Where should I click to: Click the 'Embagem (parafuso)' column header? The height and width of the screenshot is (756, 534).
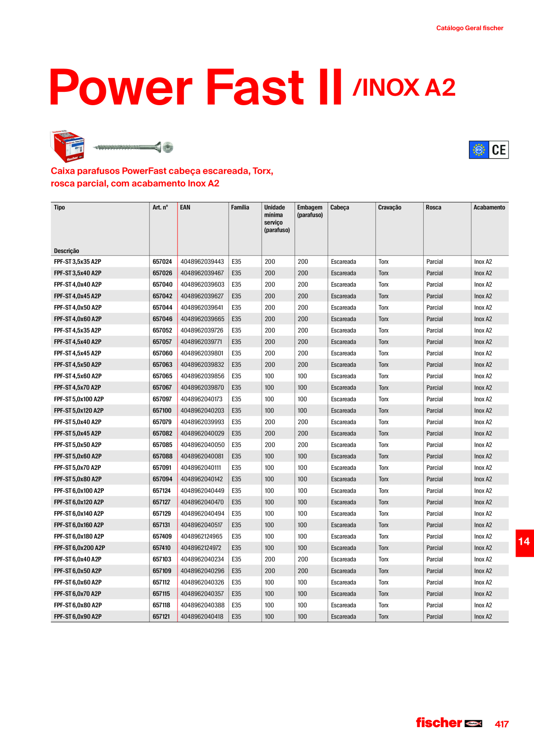click(x=310, y=211)
